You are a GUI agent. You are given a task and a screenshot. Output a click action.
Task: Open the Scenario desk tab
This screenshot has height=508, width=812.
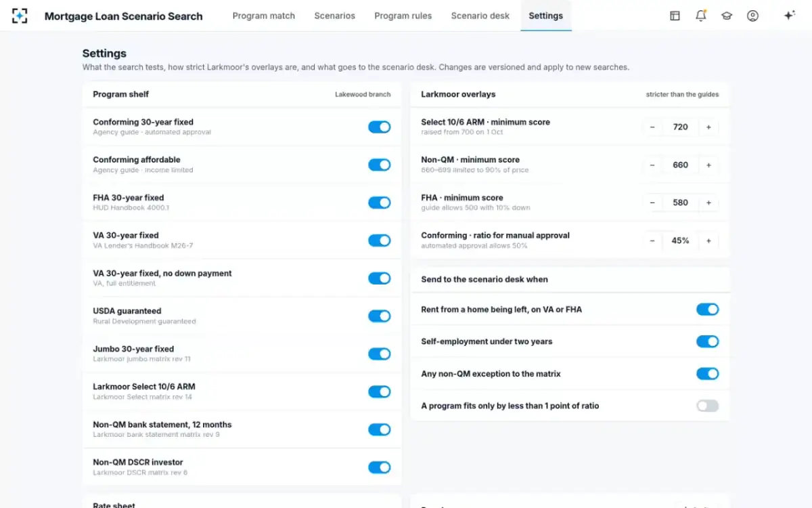tap(480, 16)
